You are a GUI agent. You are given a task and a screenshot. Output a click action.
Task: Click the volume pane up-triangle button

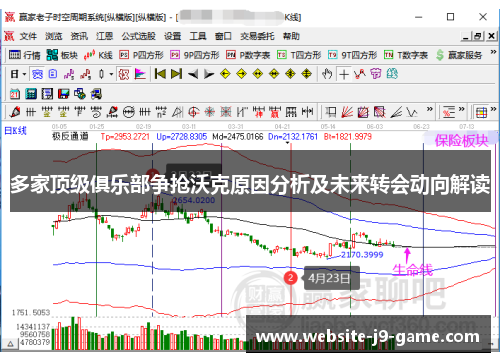tap(10, 344)
